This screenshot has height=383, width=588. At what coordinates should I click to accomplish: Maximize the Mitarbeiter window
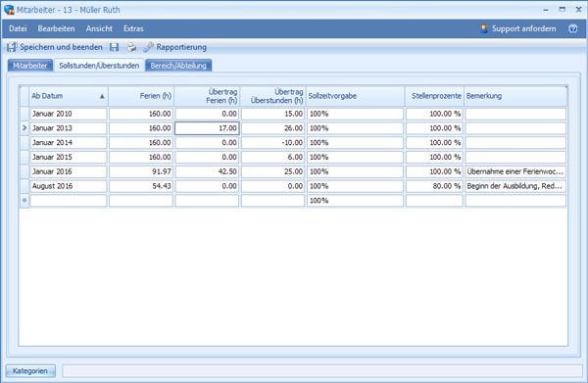tap(563, 10)
